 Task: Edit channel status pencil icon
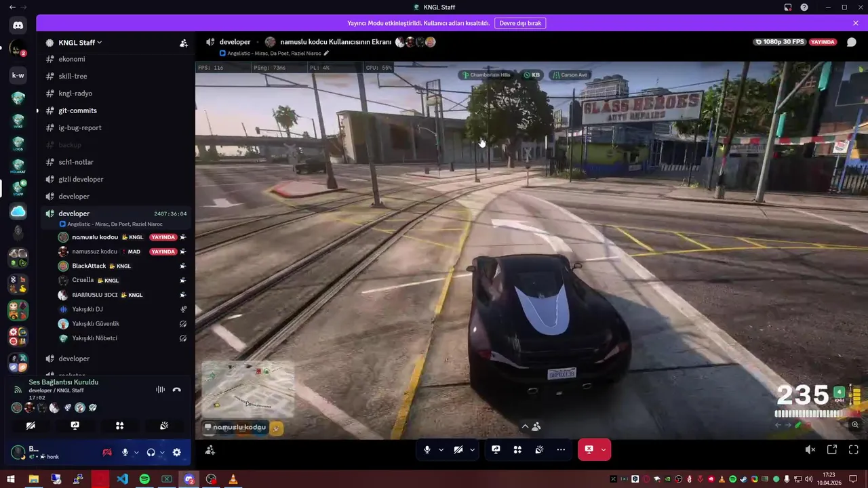[326, 53]
